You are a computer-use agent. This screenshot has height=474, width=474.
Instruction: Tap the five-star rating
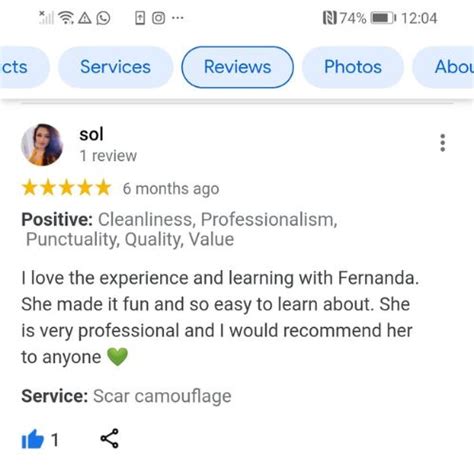[66, 187]
